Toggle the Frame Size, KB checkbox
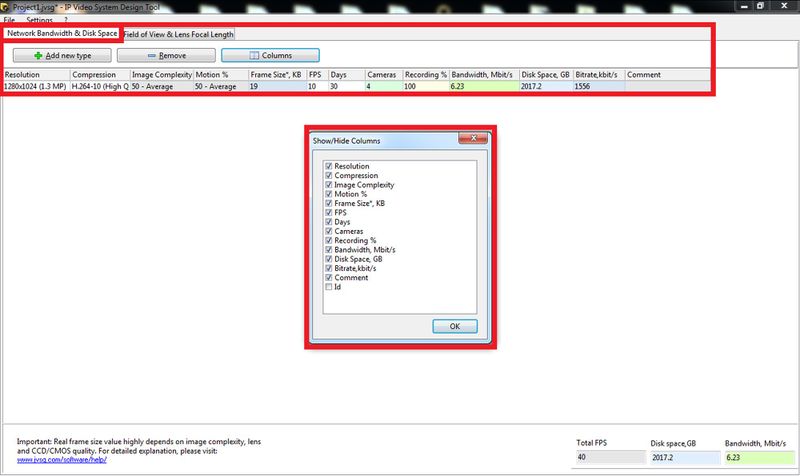The image size is (800, 476). 329,203
